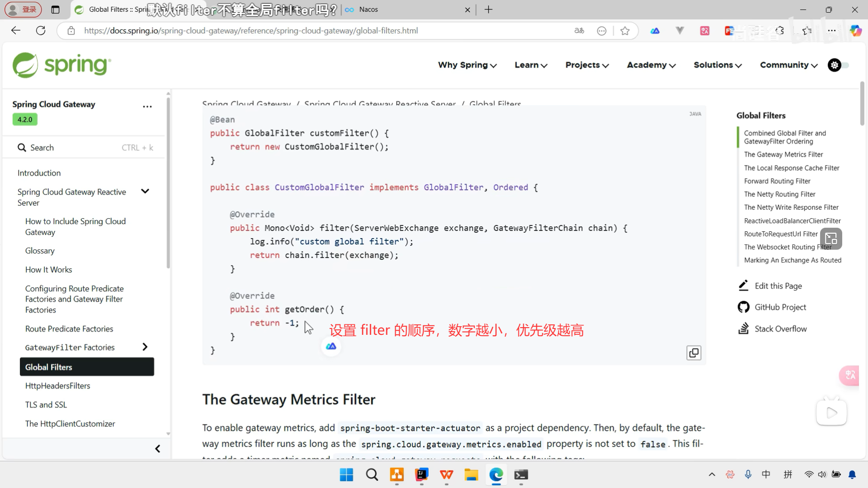Go to The Netty Routing Filter section
868x488 pixels.
(779, 194)
